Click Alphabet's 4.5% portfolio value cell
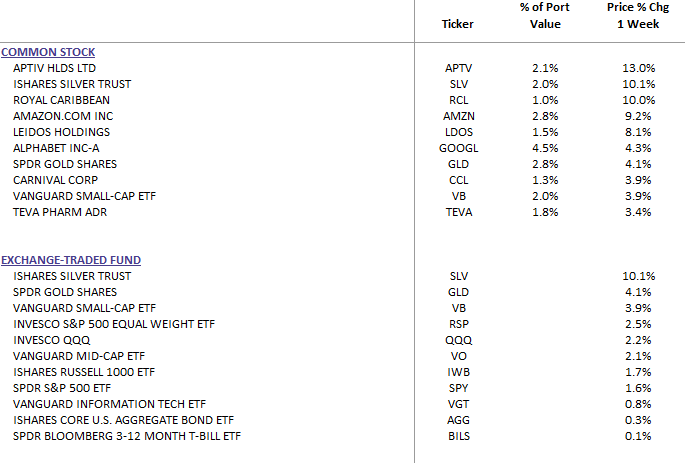 coord(545,148)
